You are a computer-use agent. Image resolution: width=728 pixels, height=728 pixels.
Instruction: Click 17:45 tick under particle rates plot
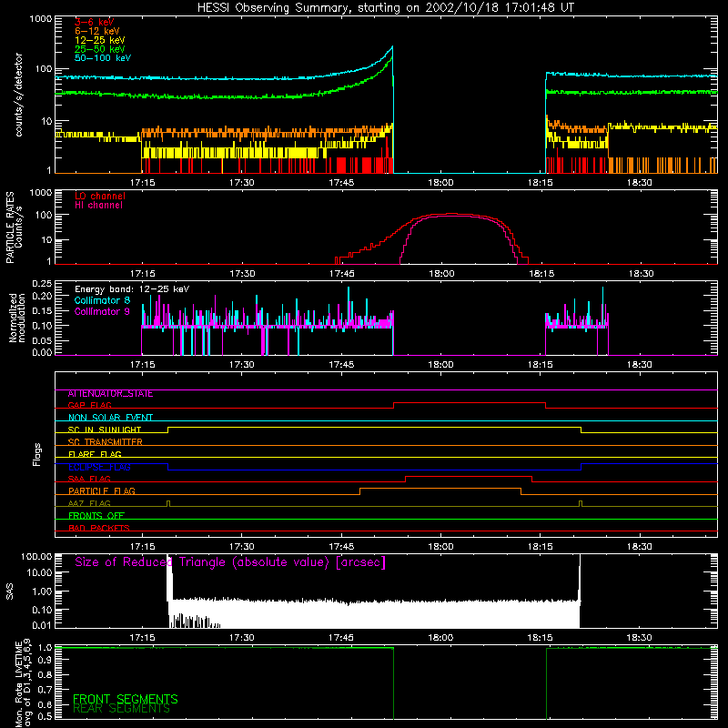click(342, 274)
